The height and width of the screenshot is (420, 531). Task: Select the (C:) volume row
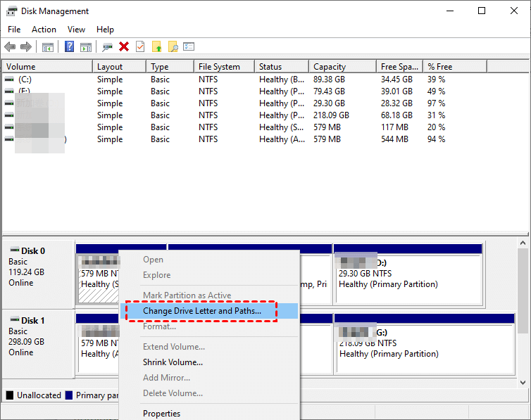[25, 79]
